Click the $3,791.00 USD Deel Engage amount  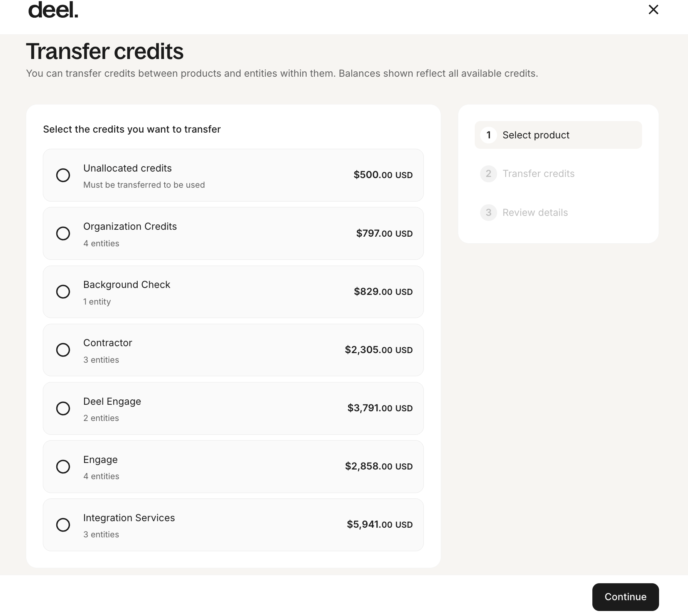point(380,408)
